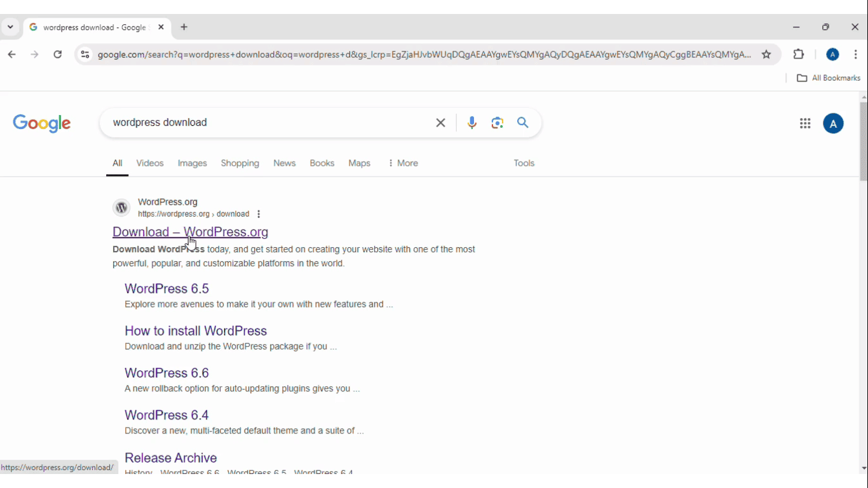Screen dimensions: 868x488
Task: View site information icon in address bar
Action: pos(85,55)
